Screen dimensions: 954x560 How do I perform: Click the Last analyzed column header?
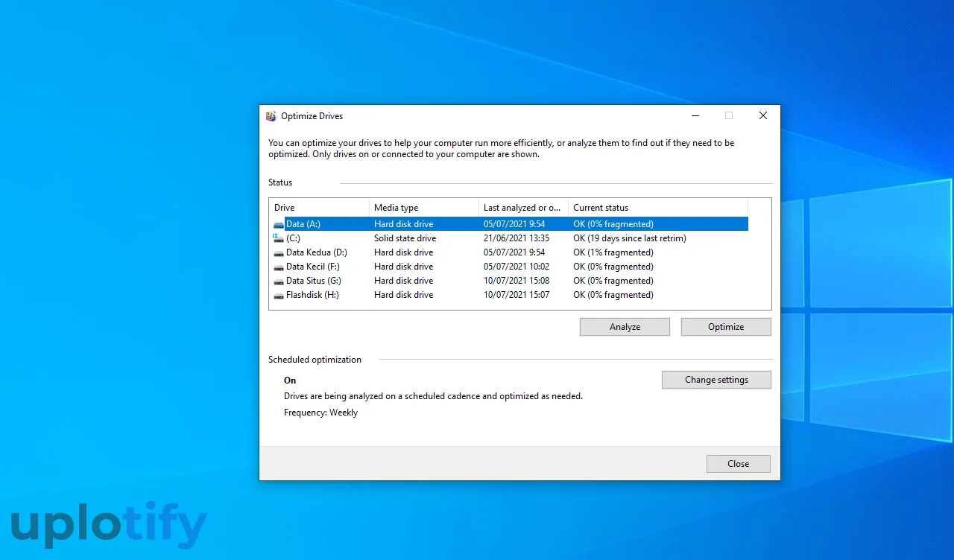pyautogui.click(x=523, y=208)
